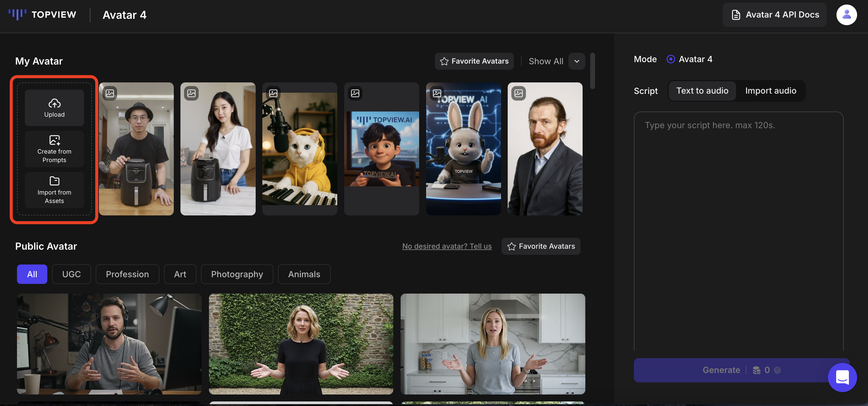
Task: Open the Avatar 4 API Docs button
Action: 775,15
